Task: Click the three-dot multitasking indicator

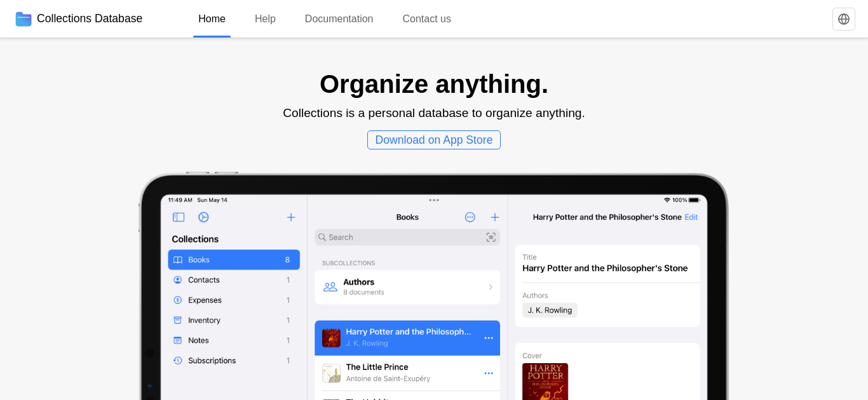Action: (434, 200)
